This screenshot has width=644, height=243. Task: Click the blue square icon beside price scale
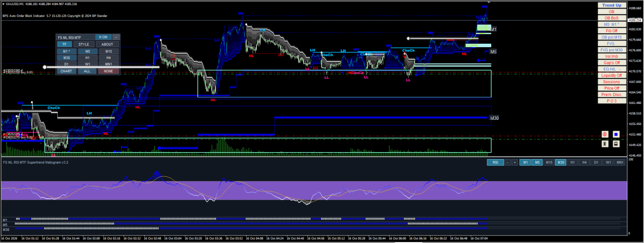pyautogui.click(x=616, y=135)
